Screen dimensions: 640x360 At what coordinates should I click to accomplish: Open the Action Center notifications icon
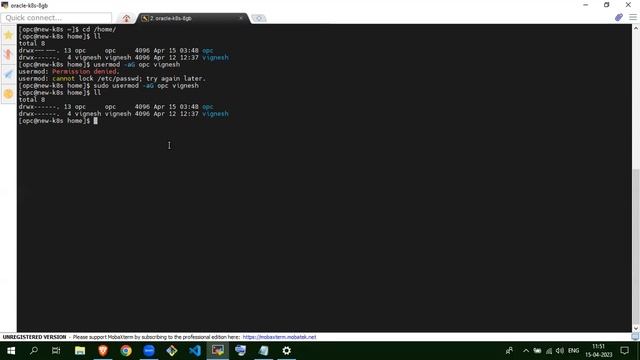624,351
